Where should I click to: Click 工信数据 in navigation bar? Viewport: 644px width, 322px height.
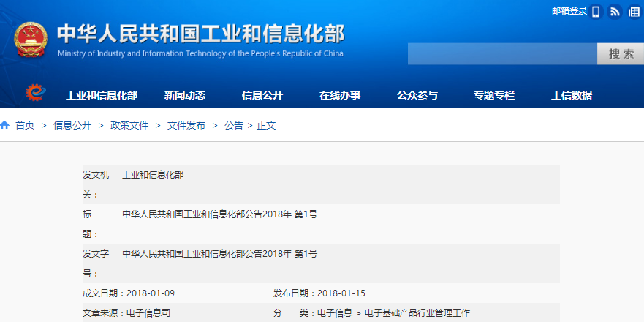[572, 95]
